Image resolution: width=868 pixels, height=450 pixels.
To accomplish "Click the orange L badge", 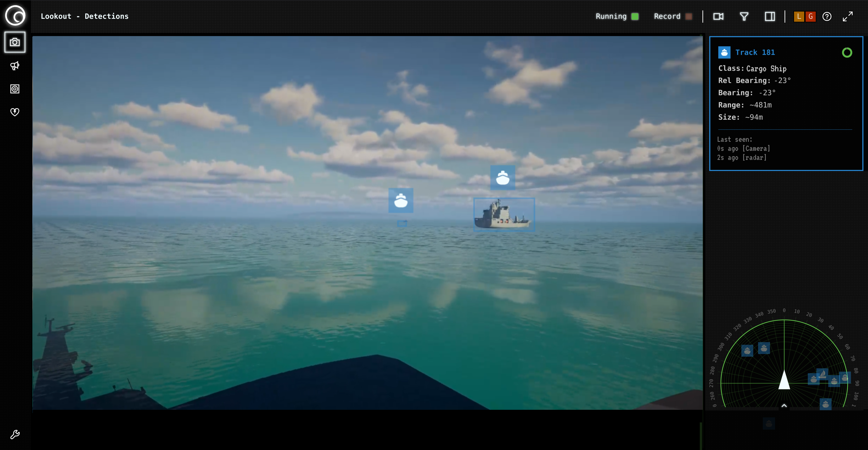I will [x=799, y=16].
